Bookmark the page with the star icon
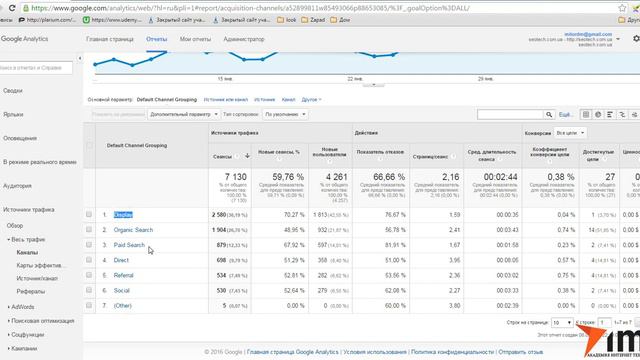Screen dimensions: 640x360 [622, 8]
